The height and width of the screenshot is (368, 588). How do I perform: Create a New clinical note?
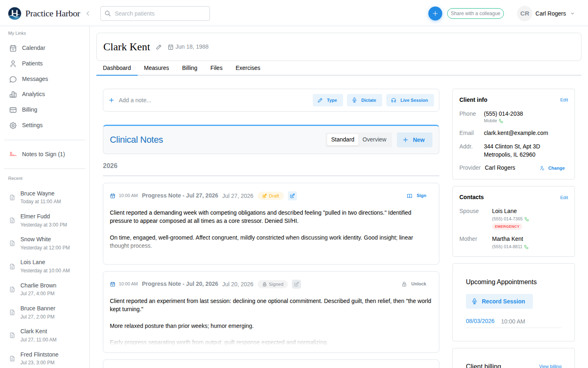click(414, 140)
